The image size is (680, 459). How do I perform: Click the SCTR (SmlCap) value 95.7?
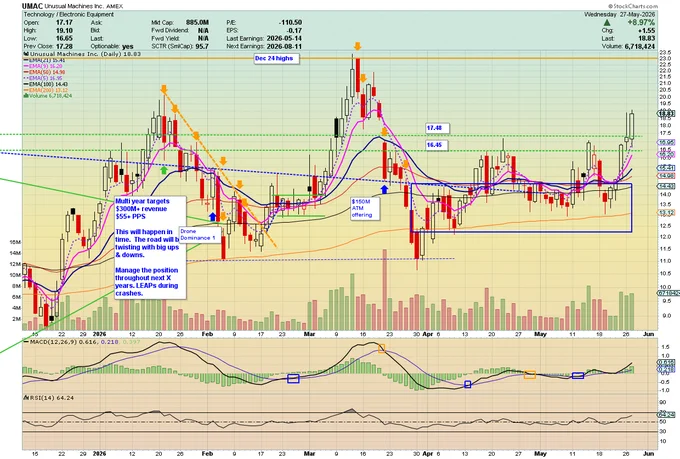202,46
